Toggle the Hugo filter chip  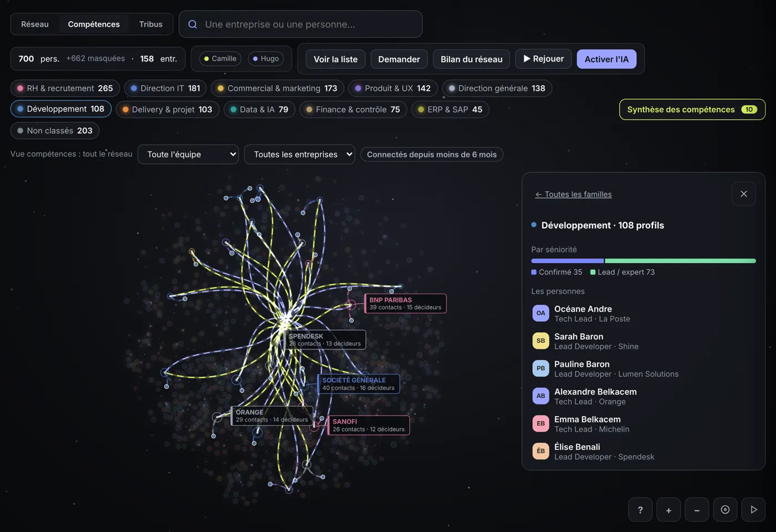[x=266, y=59]
